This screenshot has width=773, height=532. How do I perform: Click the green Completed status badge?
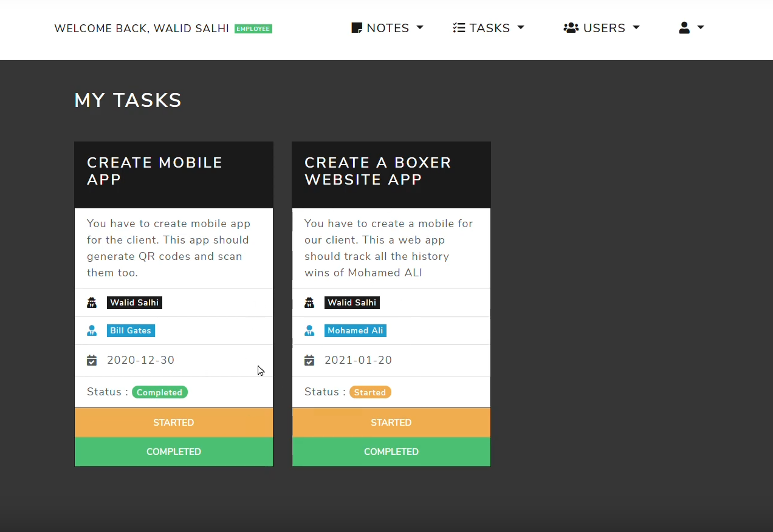(159, 392)
